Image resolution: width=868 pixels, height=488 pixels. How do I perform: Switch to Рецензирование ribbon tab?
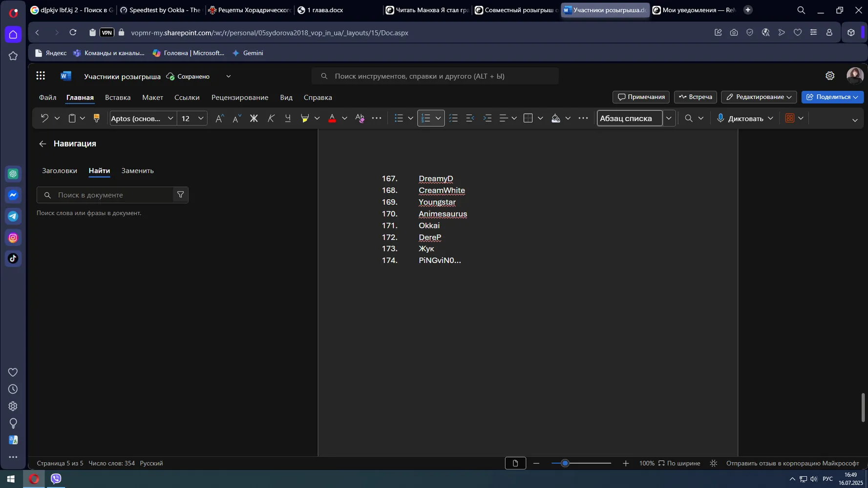[240, 97]
